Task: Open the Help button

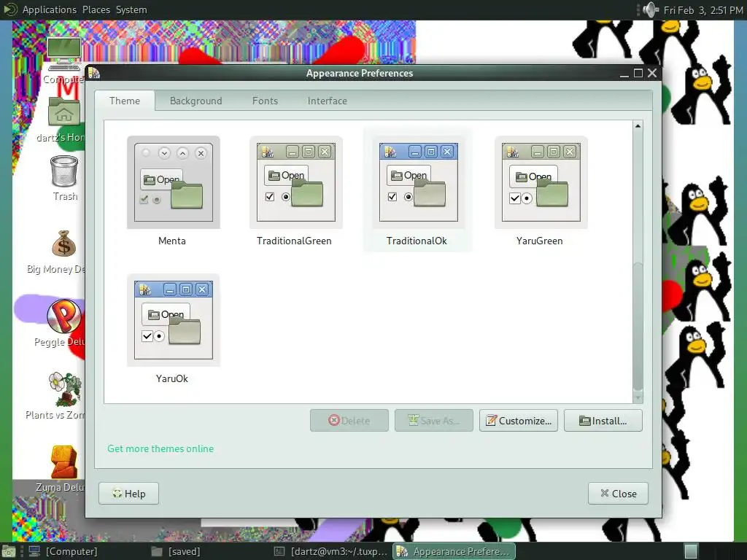Action: (x=128, y=494)
